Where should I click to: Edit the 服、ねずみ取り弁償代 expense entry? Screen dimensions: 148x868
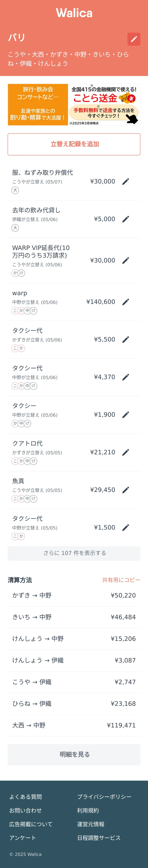coord(125,182)
